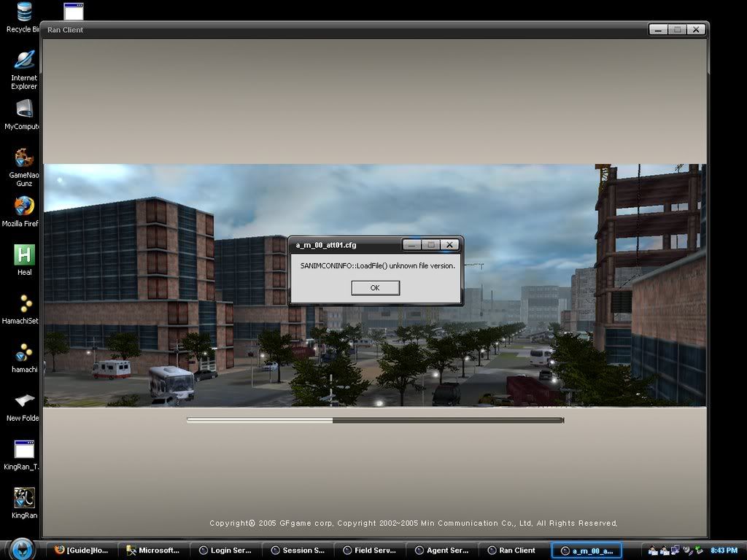
Task: Open the New Folder desktop icon
Action: pyautogui.click(x=24, y=401)
